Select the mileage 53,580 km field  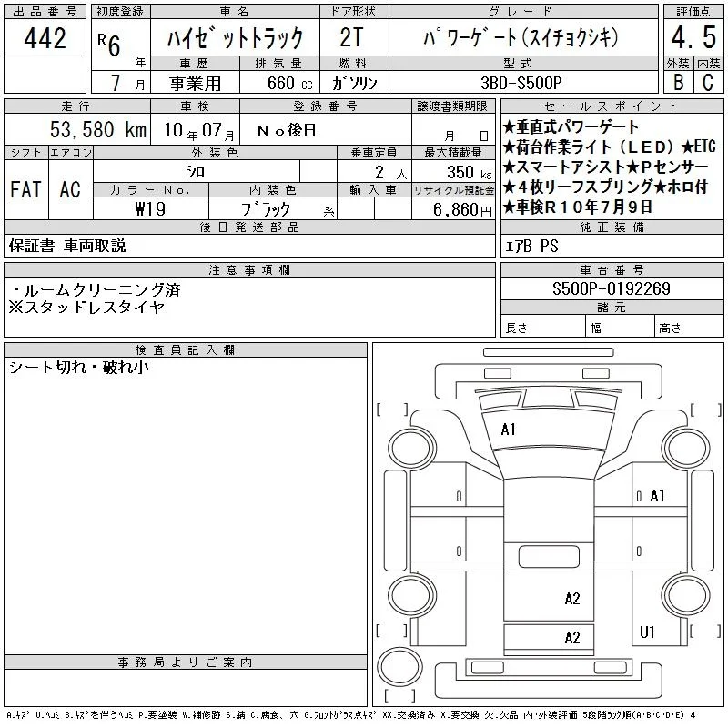[77, 129]
